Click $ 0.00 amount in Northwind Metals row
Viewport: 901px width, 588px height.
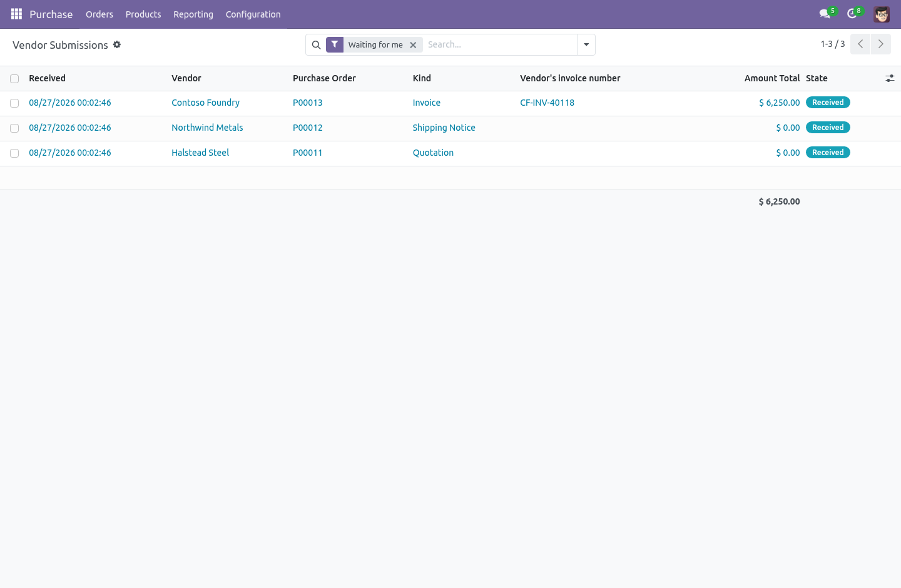click(788, 128)
